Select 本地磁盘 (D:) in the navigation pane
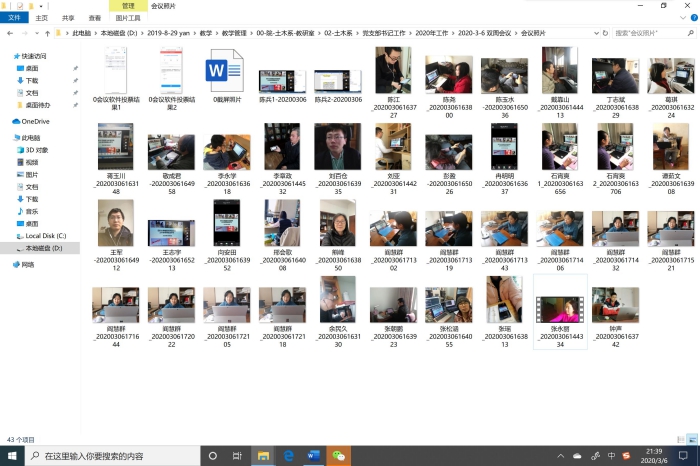 [44, 247]
